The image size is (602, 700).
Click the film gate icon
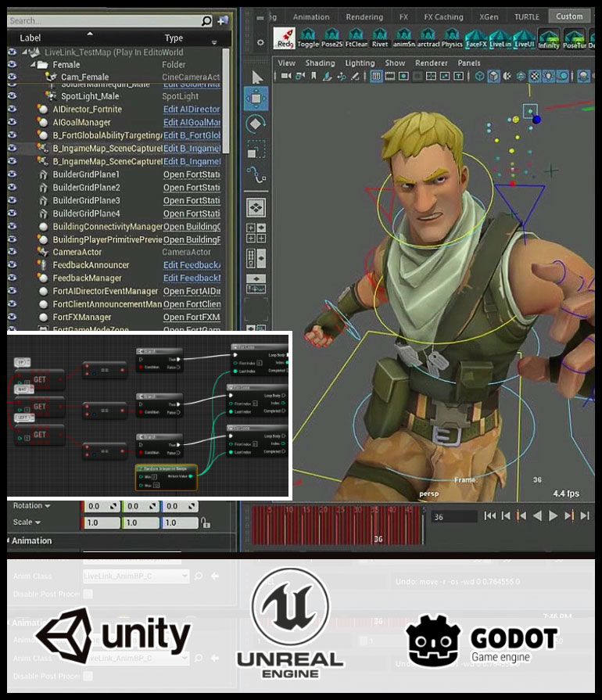[x=390, y=77]
